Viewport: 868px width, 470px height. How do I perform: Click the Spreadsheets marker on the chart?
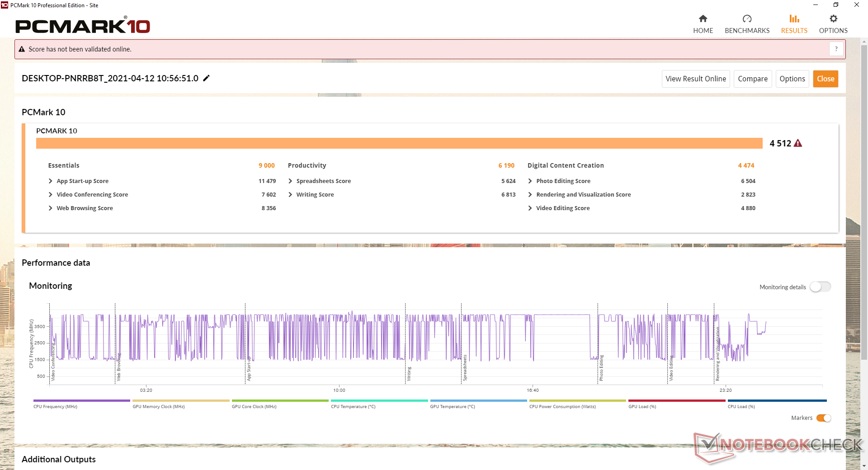tap(465, 367)
